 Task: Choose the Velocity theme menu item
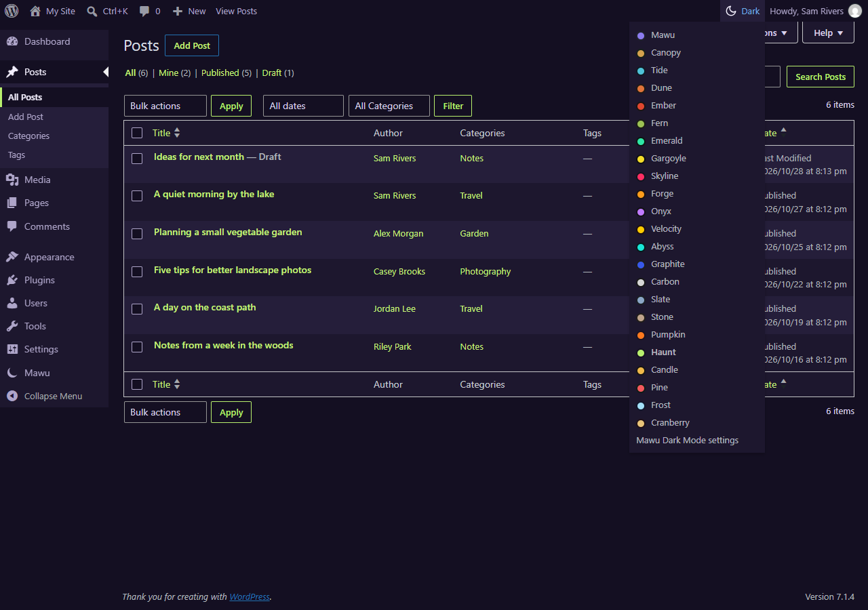[x=697, y=228]
